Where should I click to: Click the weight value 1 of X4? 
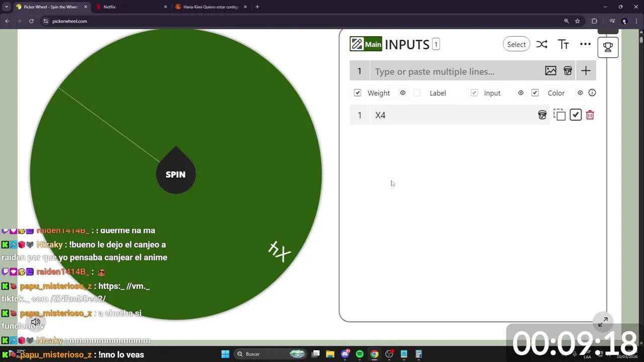click(359, 115)
